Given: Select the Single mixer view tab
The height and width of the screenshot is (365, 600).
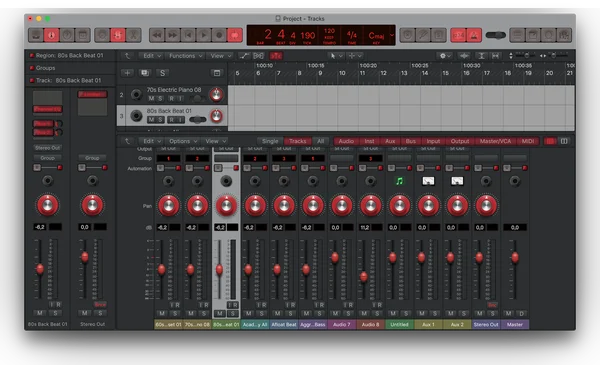Looking at the screenshot, I should point(270,141).
